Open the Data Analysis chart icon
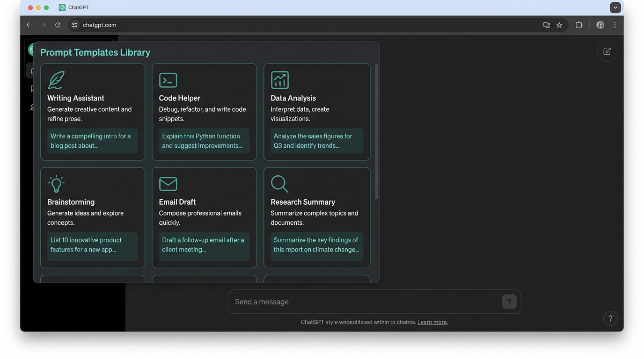Image resolution: width=644 pixels, height=359 pixels. 279,79
